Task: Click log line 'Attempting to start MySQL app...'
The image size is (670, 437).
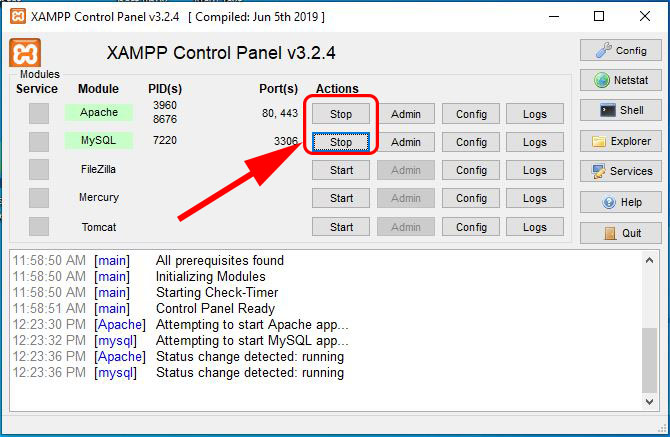Action: [252, 340]
